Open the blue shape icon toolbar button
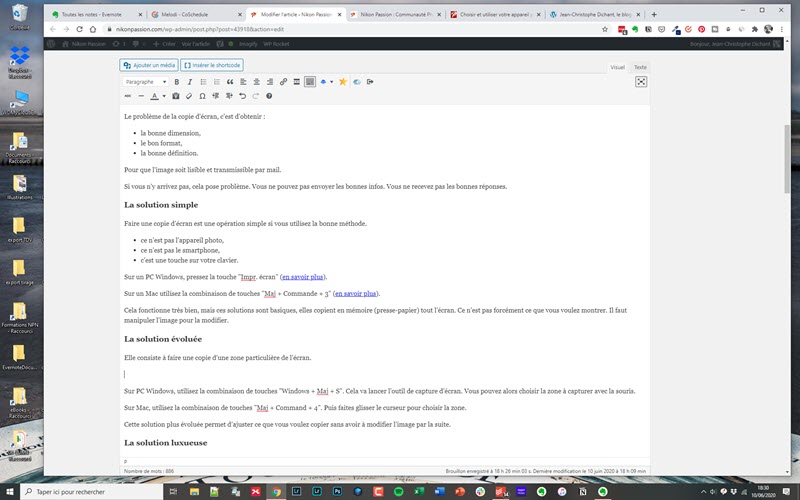 [x=323, y=82]
